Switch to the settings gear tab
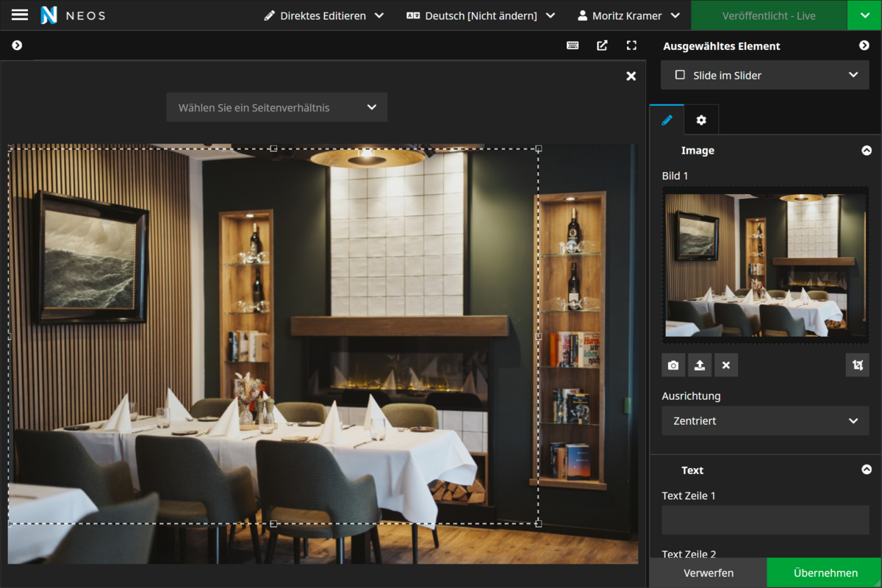Screen dimensions: 882x588 coord(701,120)
